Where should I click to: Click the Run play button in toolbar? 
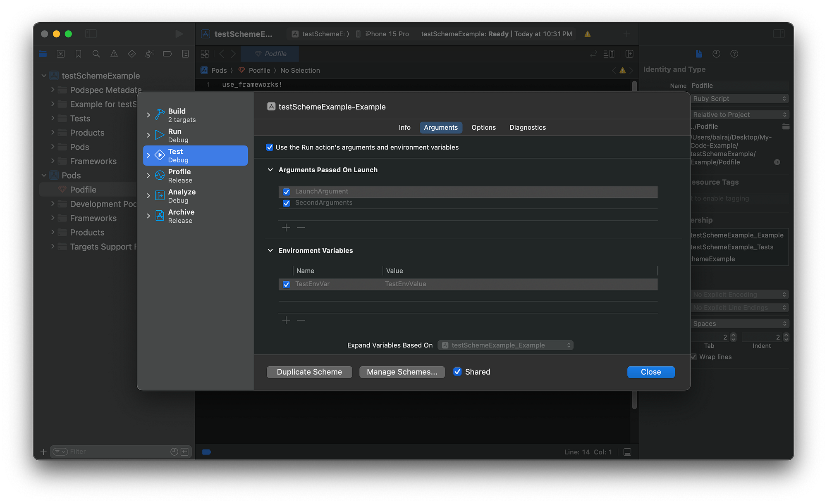point(179,34)
